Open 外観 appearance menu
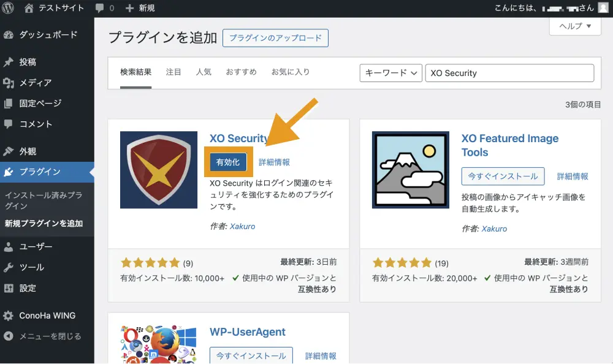The height and width of the screenshot is (364, 613). click(28, 151)
